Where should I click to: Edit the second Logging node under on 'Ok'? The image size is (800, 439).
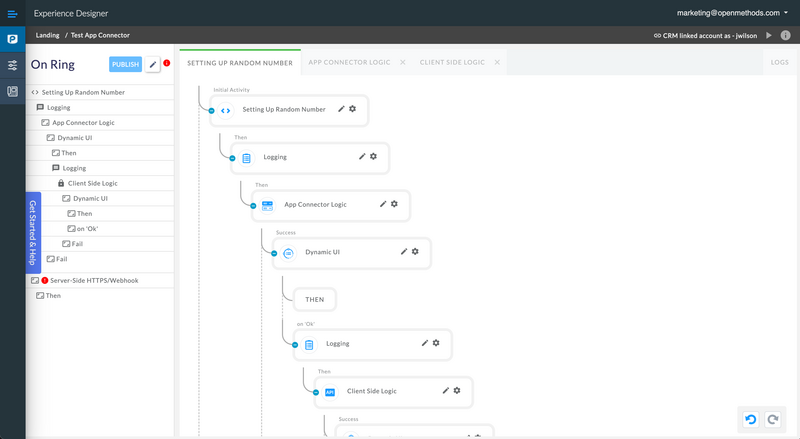pos(425,343)
